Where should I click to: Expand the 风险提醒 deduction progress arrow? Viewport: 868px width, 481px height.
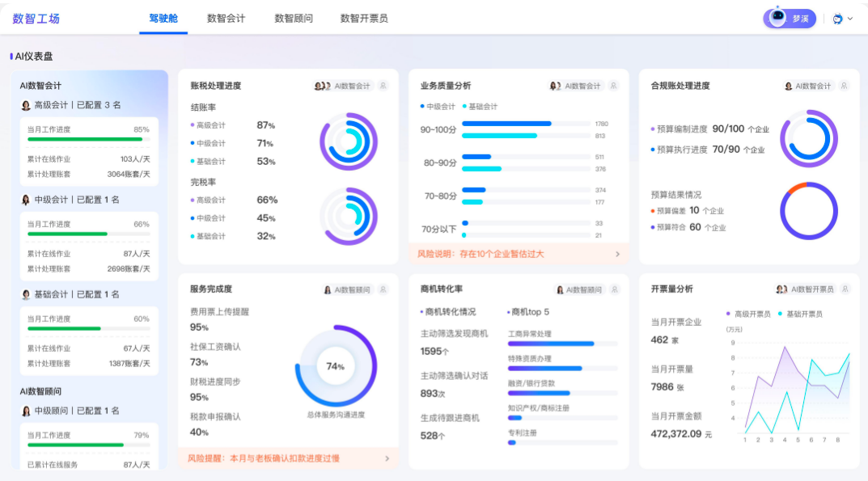(387, 458)
